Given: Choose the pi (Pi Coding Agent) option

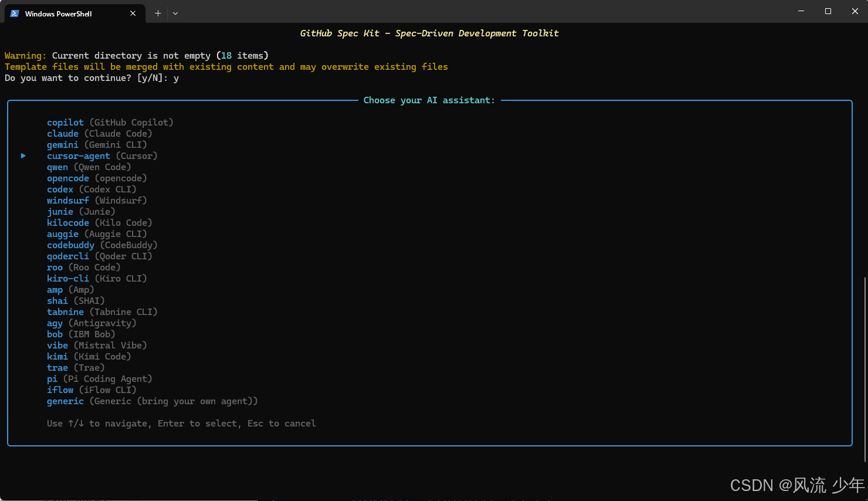Looking at the screenshot, I should click(x=100, y=379).
